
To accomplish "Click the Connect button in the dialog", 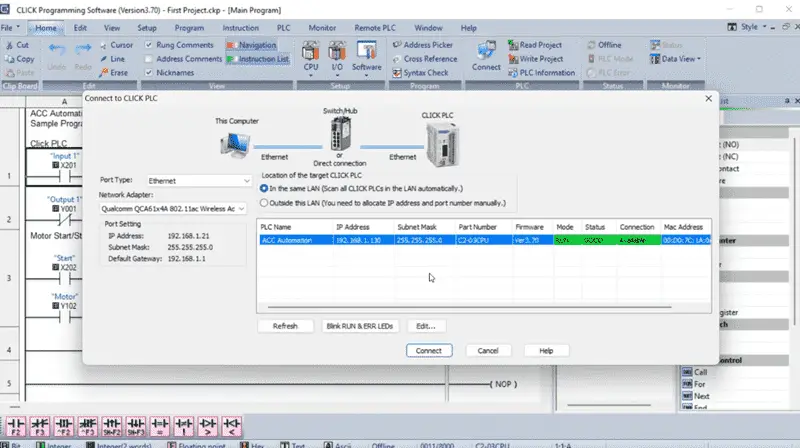I will [x=429, y=351].
